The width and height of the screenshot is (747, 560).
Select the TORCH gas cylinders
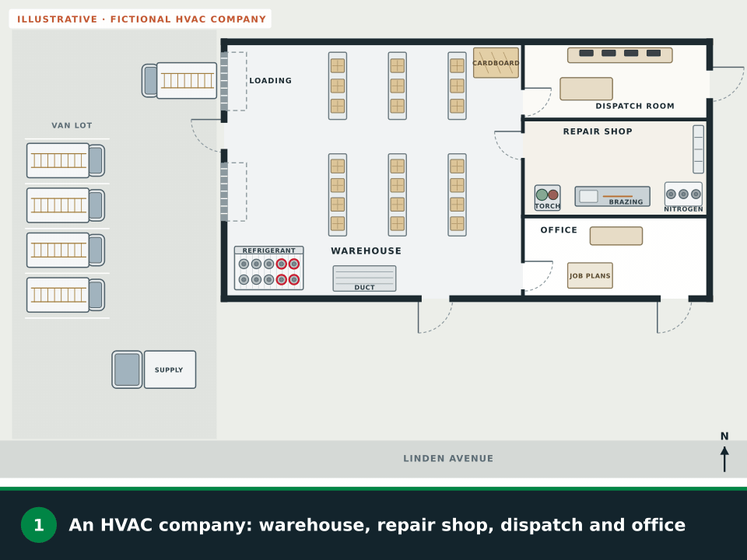547,197
